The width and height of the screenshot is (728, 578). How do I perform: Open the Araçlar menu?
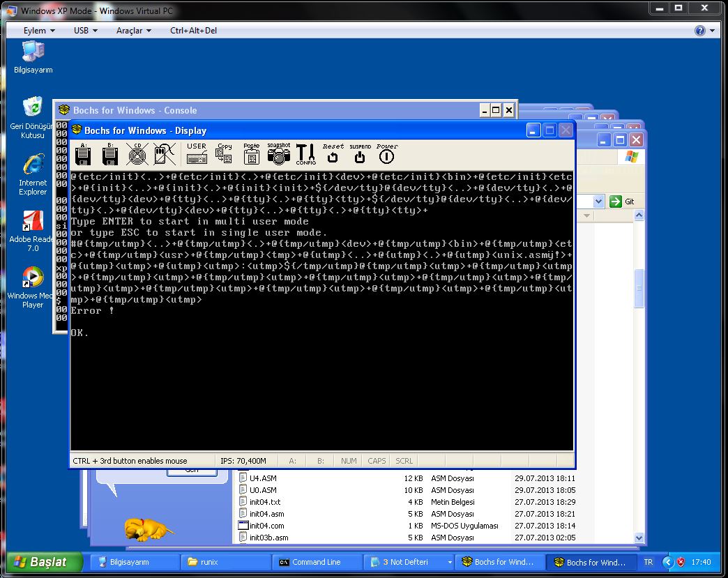(x=134, y=31)
